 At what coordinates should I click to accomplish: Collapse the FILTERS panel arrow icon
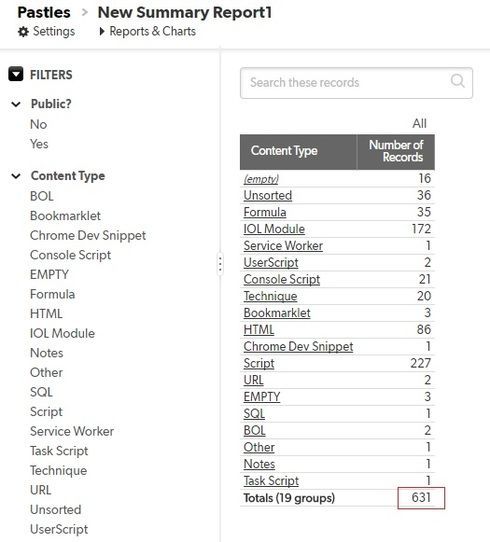pyautogui.click(x=16, y=74)
